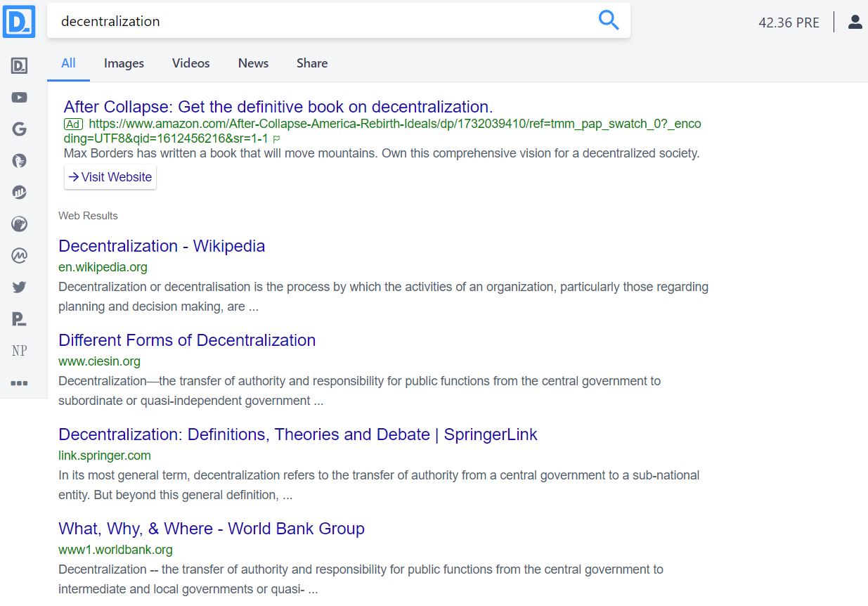The width and height of the screenshot is (868, 606).
Task: Switch to the Images tab
Action: coord(124,63)
